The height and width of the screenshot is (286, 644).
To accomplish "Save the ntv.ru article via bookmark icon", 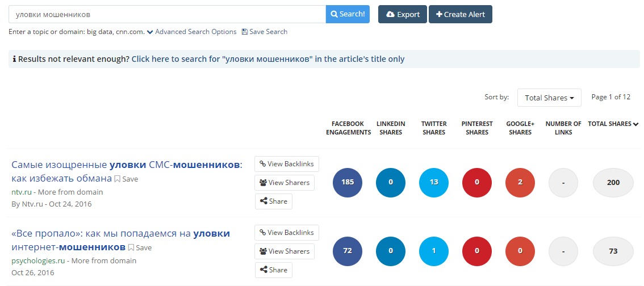I will click(126, 179).
